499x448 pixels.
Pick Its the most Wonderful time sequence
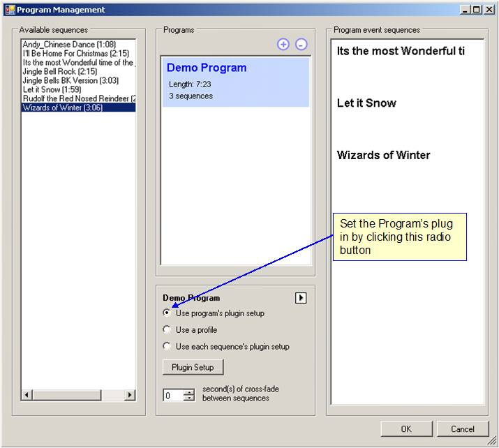tap(78, 62)
